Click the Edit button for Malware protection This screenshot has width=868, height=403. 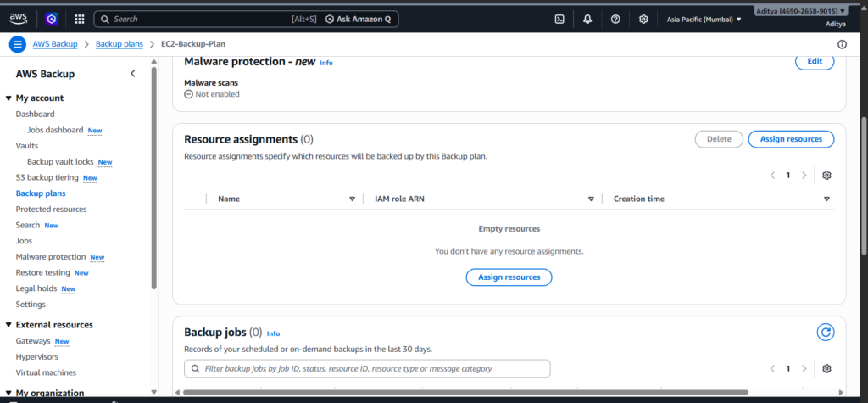(814, 61)
